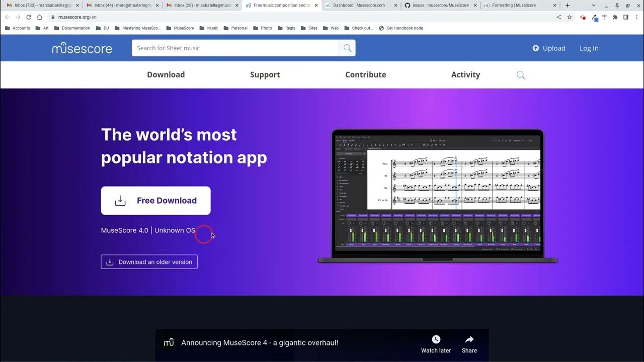Open the Web bookmark folder
This screenshot has height=362, width=644.
coord(330,28)
